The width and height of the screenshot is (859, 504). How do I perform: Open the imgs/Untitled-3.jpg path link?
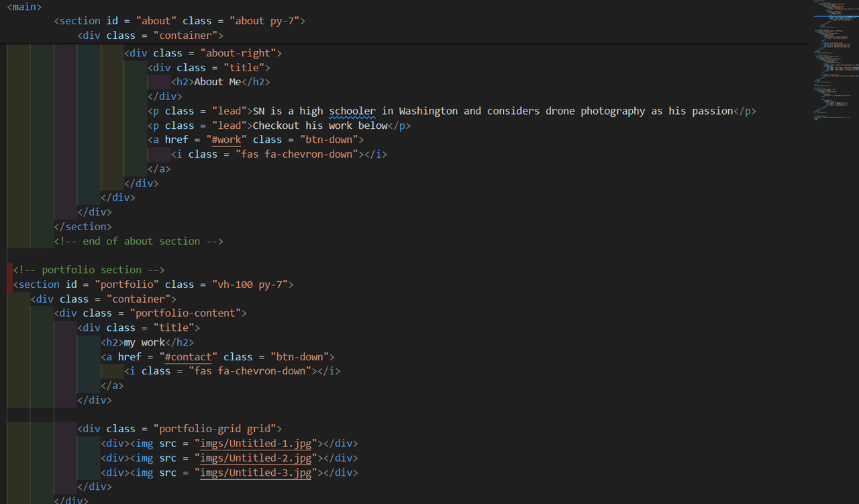258,473
